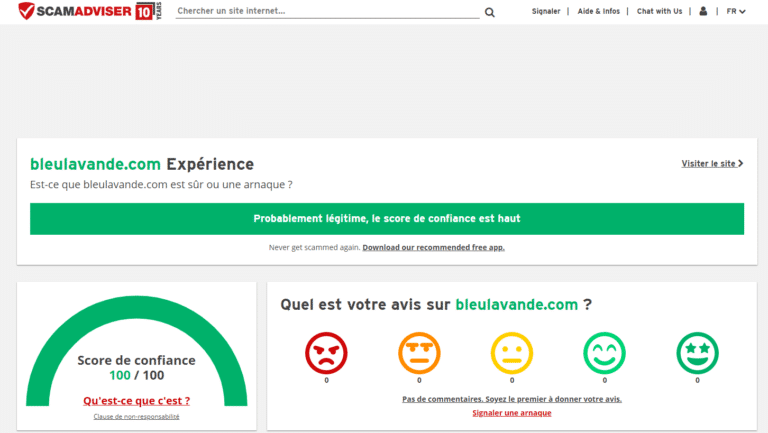Viewport: 768px width, 433px height.
Task: Click the search magnifier icon
Action: (490, 12)
